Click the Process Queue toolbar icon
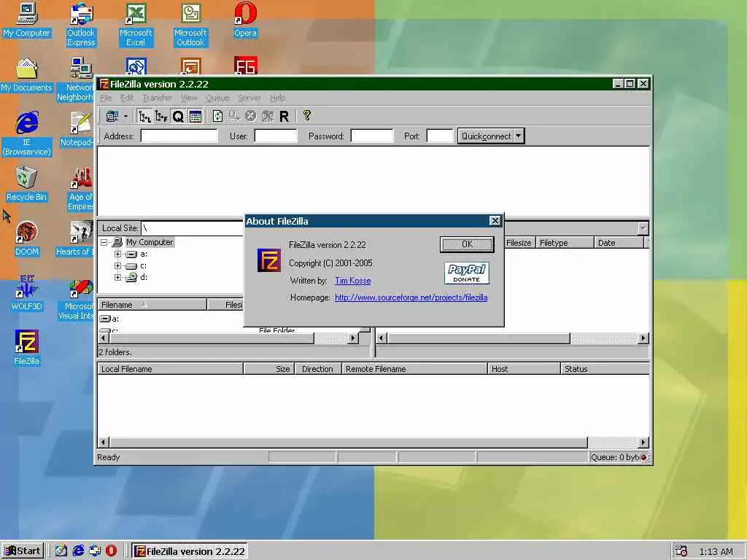Screen dimensions: 747x560 [x=234, y=116]
